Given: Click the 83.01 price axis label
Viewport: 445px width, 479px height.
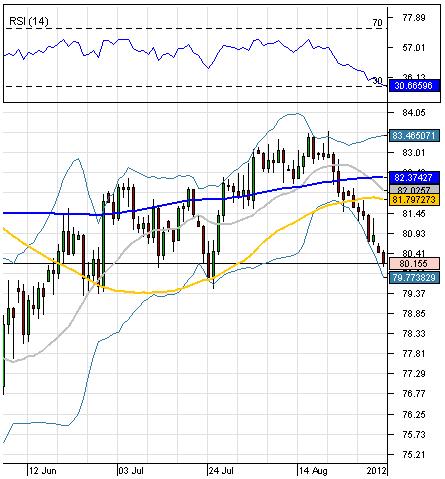Looking at the screenshot, I should point(414,153).
